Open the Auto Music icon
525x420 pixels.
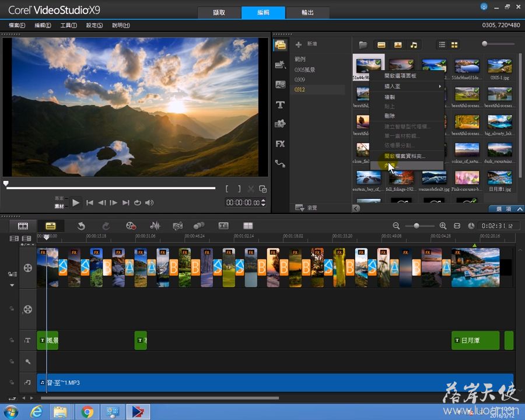[x=178, y=226]
